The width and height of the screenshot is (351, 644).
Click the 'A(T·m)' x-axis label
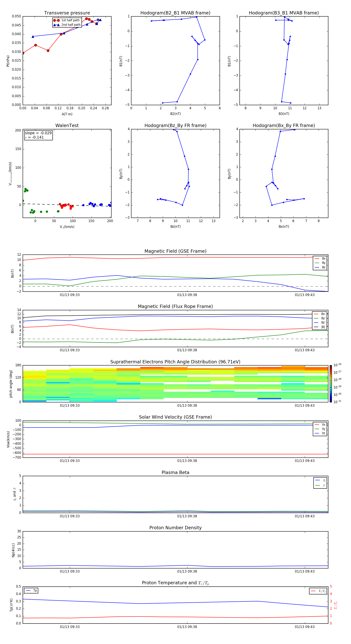(67, 114)
